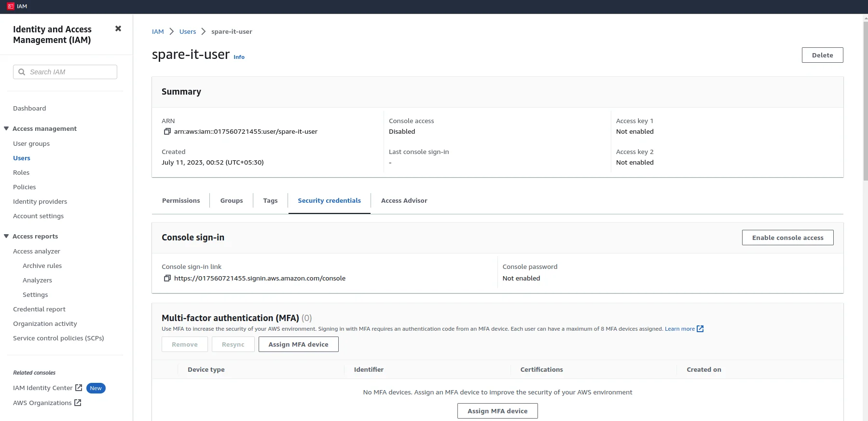Open Users in sidebar
The height and width of the screenshot is (421, 868).
pyautogui.click(x=22, y=158)
